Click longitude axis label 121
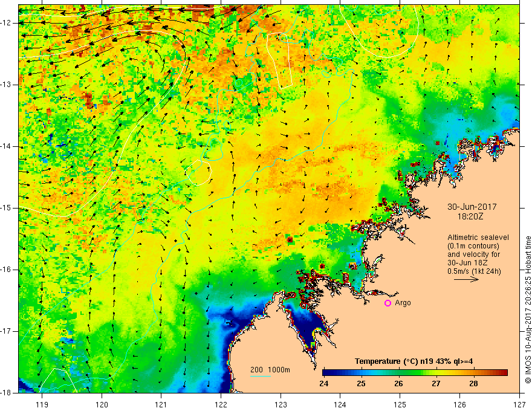The image size is (532, 411). 161,404
